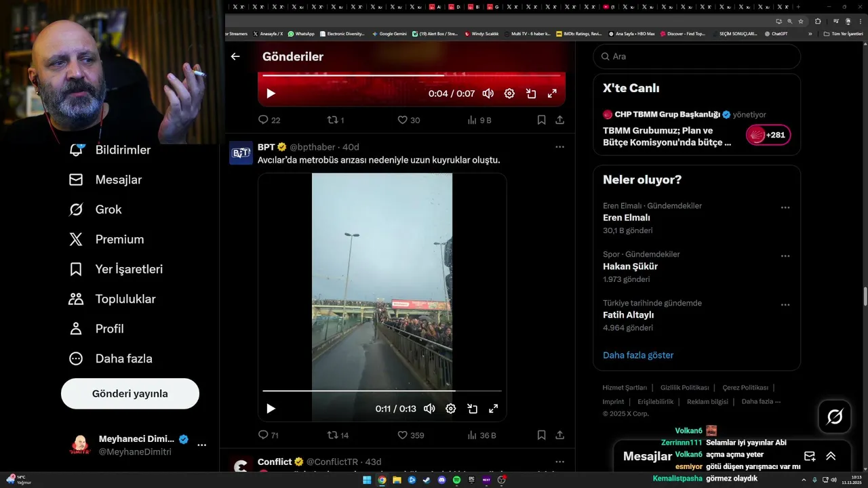Toggle picture-in-picture on the BPT video

[472, 409]
